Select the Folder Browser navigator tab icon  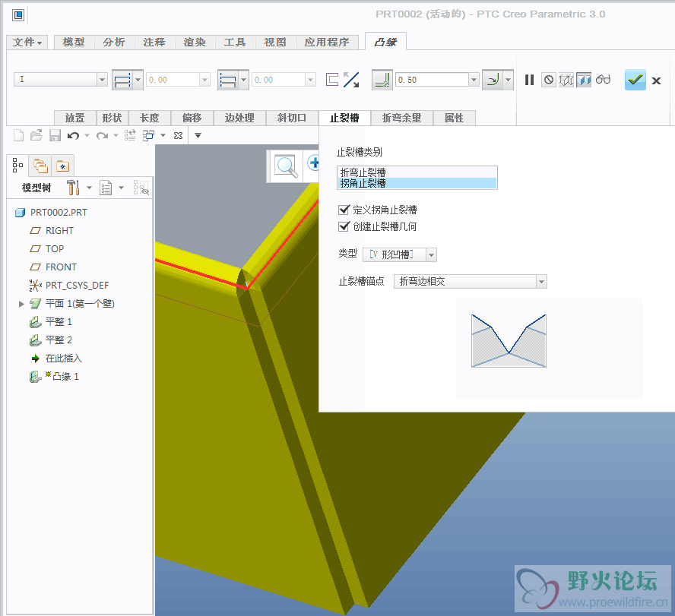click(x=40, y=166)
